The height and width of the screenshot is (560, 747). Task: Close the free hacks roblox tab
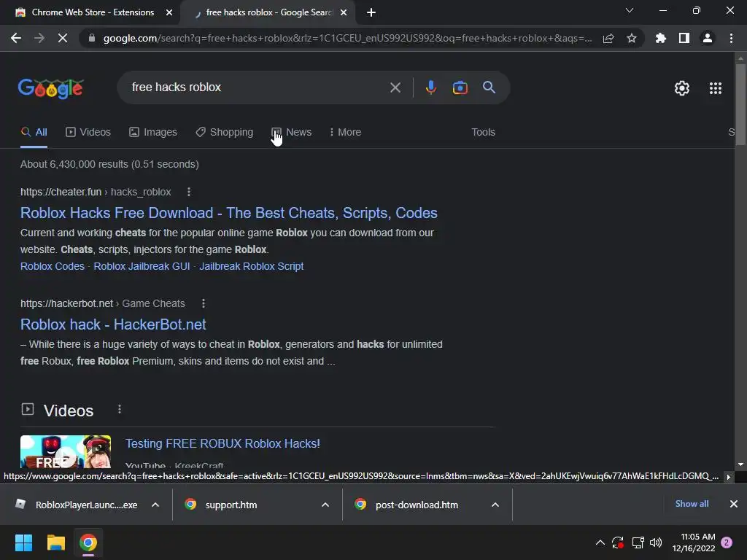[x=344, y=12]
